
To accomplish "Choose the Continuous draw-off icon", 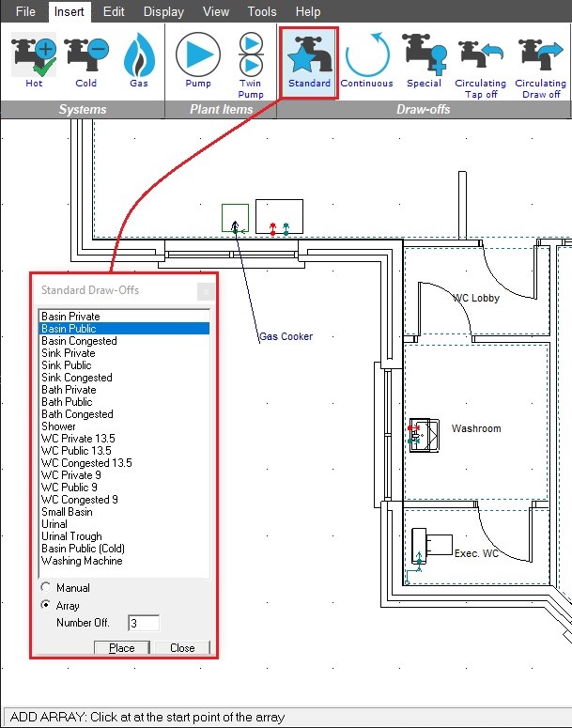I will pos(367,60).
